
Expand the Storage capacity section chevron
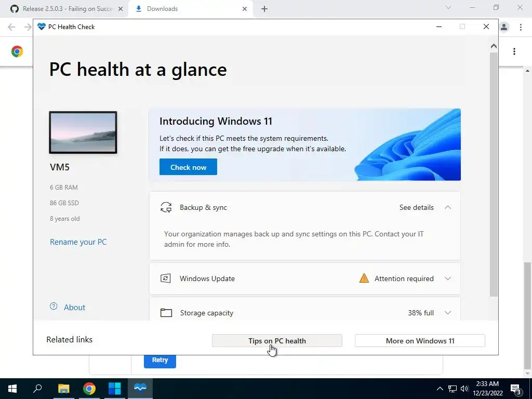pyautogui.click(x=448, y=313)
